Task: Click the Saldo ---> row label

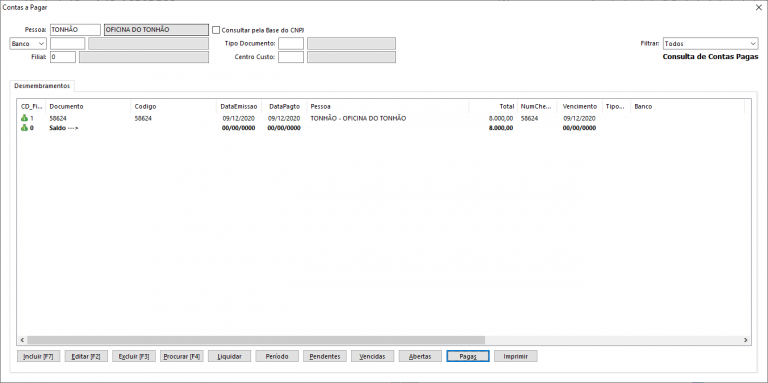Action: click(x=64, y=128)
